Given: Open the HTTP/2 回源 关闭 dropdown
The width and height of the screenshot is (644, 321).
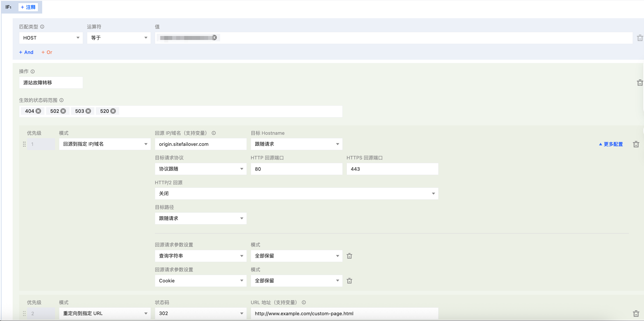Looking at the screenshot, I should click(296, 194).
